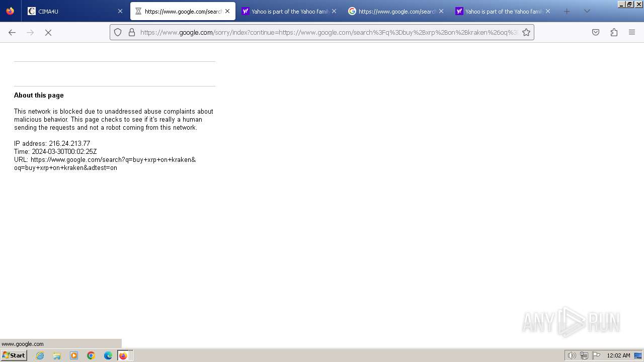644x362 pixels.
Task: Click the Firefox logo button in the tab bar
Action: (10, 11)
